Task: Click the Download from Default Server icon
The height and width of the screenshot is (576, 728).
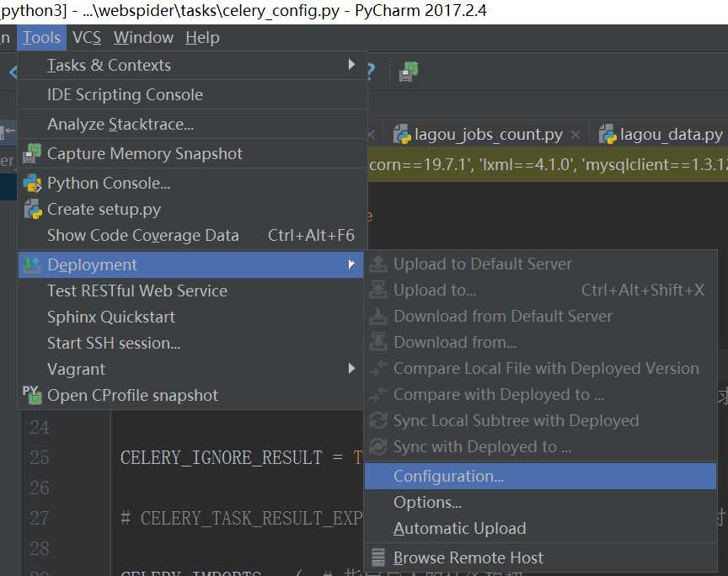Action: (x=378, y=316)
